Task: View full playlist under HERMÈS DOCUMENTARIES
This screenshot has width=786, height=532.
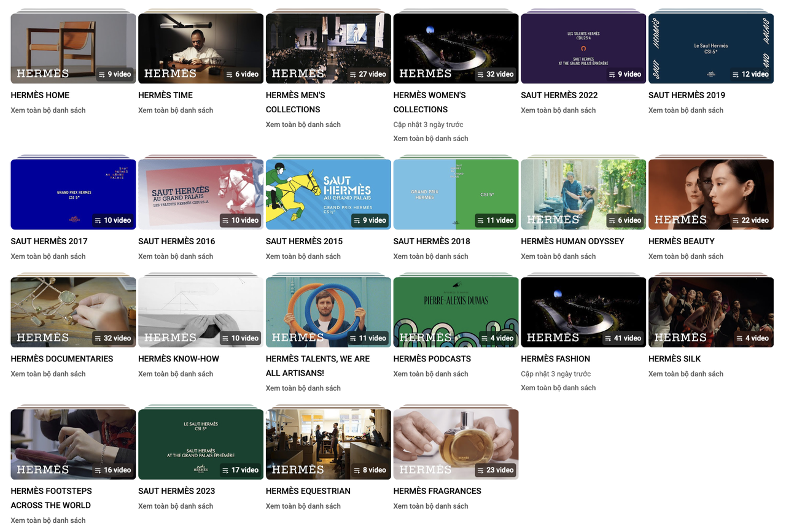Action: pos(48,374)
